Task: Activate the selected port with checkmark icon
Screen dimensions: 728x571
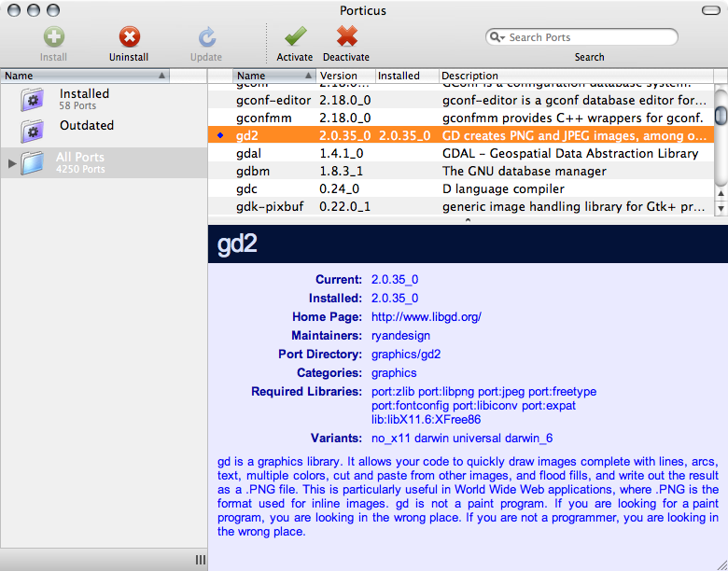Action: pyautogui.click(x=295, y=36)
